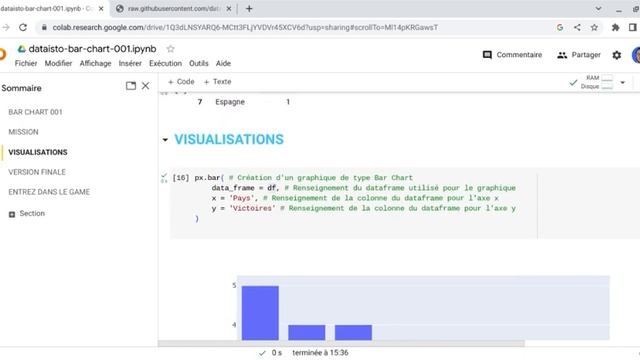Screen dimensions: 640x360
Task: Close the Sommaire panel
Action: click(x=145, y=86)
